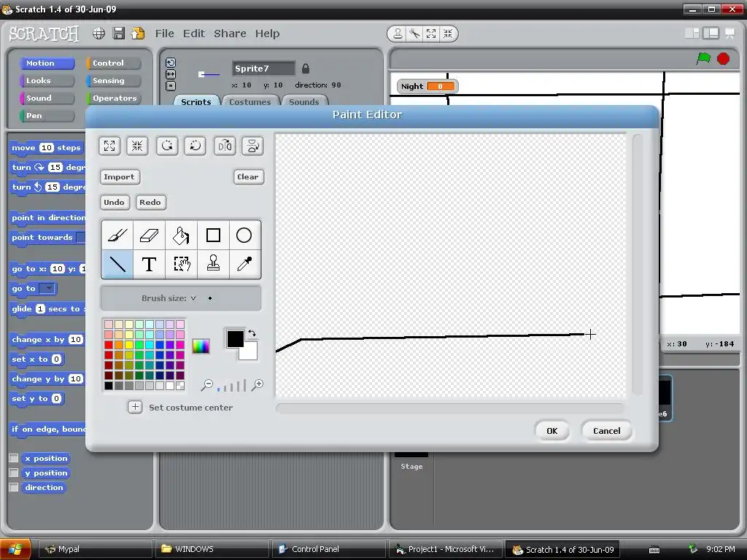The image size is (747, 560).
Task: Click the Undo button
Action: tap(114, 202)
